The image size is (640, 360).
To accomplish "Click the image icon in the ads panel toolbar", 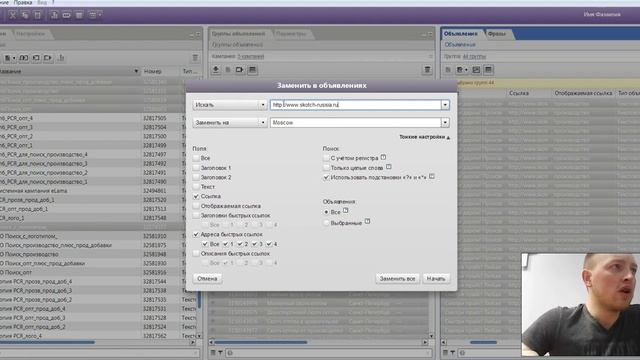I will coord(476,70).
